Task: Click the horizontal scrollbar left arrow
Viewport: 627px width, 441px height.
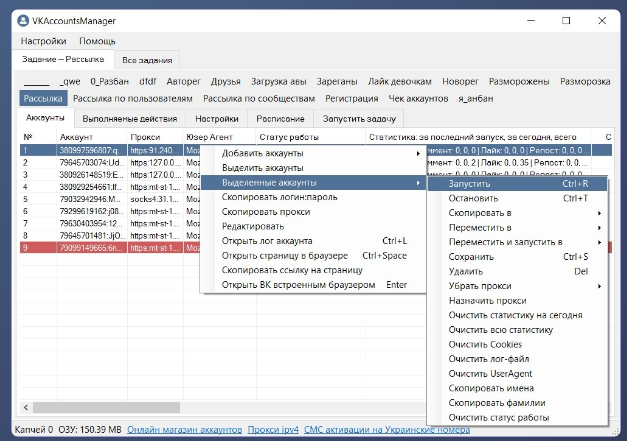Action: (26, 408)
